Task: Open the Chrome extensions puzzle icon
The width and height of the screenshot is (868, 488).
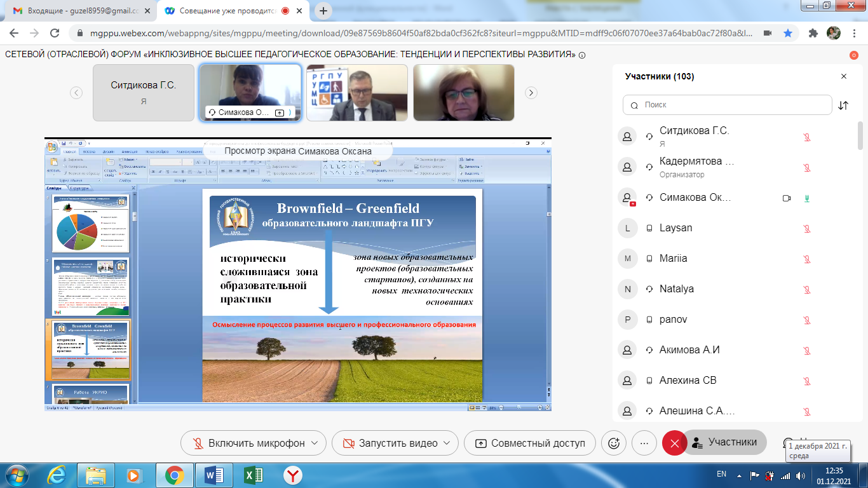Action: click(x=813, y=33)
